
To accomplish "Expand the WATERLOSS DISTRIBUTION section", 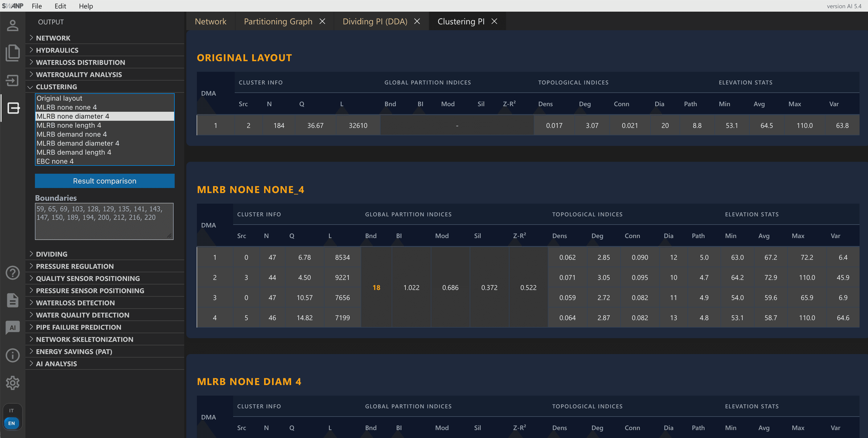I will pyautogui.click(x=105, y=62).
